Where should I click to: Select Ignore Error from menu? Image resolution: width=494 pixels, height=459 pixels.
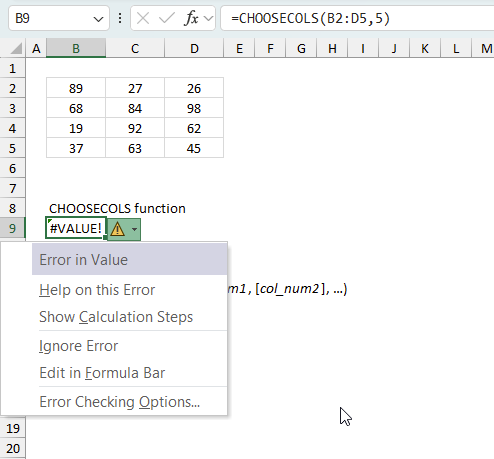pyautogui.click(x=79, y=346)
